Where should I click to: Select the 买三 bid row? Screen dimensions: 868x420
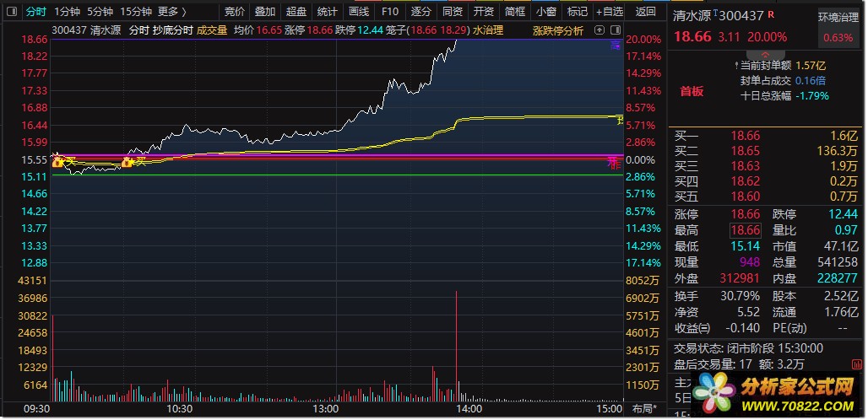pyautogui.click(x=766, y=166)
